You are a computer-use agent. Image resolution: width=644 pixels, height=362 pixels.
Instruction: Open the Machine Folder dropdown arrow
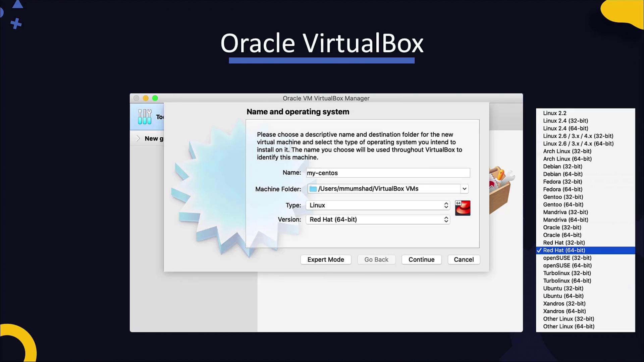pyautogui.click(x=464, y=189)
